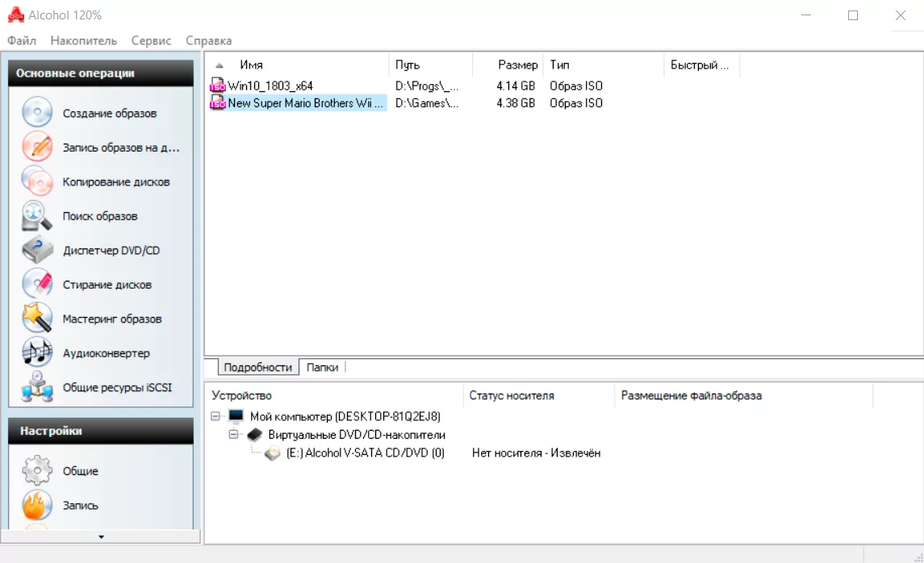Click the Создание образов disc icon
Viewport: 924px width, 563px height.
(37, 112)
